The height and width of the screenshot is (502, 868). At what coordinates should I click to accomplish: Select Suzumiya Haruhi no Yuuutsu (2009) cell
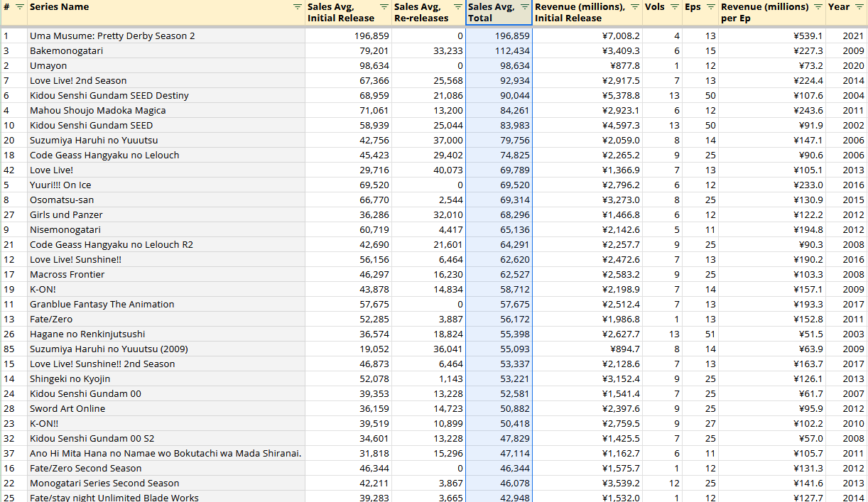tap(166, 349)
